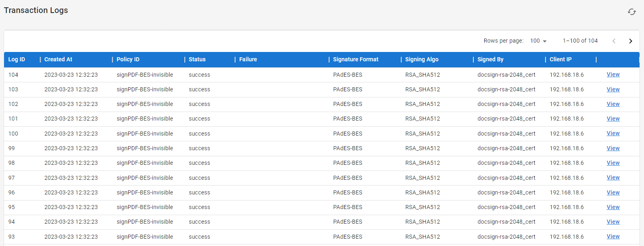
Task: Select Log ID cell 95
Action: point(12,207)
